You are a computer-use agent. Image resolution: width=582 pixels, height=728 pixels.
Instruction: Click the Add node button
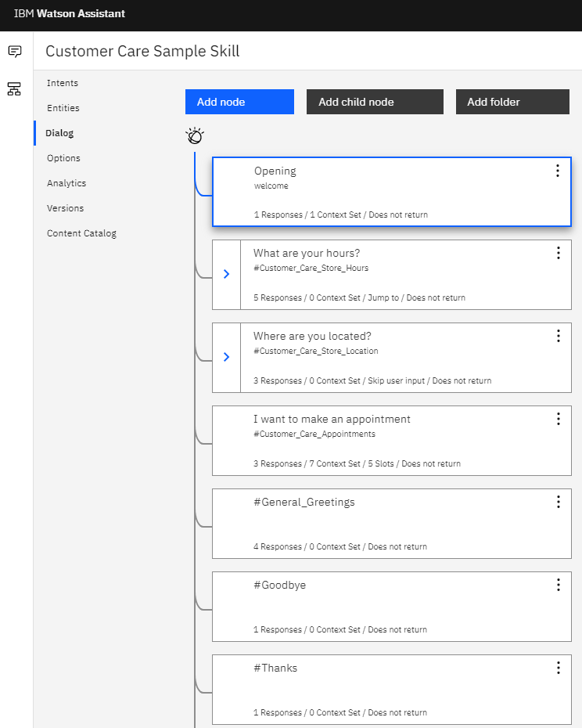click(x=239, y=102)
